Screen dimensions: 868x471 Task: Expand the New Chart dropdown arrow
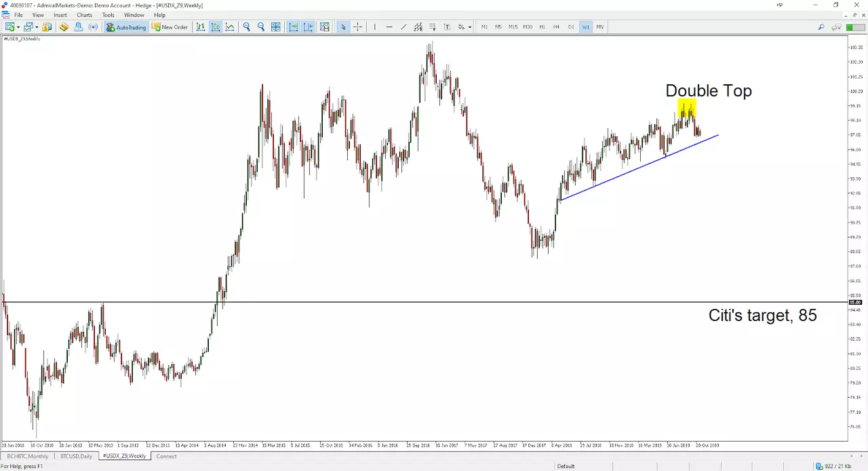coord(18,27)
